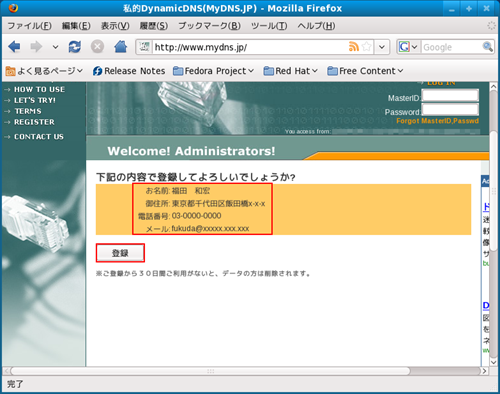Click the REGISTER sidebar link

tap(34, 122)
